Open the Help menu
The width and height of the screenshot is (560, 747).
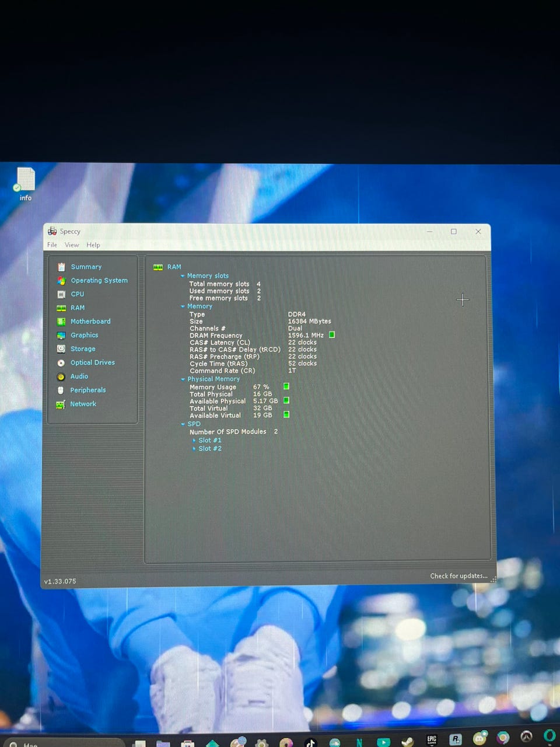pos(93,245)
